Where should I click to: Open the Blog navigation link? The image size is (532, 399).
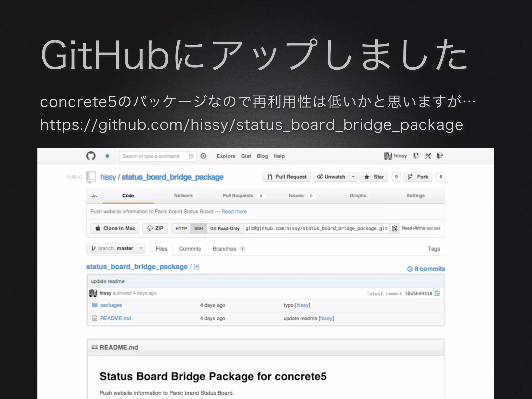pos(262,156)
